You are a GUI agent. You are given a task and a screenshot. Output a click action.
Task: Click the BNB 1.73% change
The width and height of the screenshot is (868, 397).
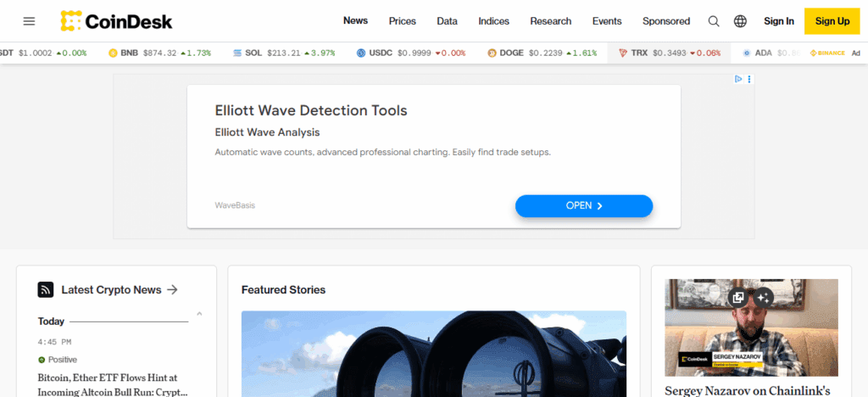(196, 53)
